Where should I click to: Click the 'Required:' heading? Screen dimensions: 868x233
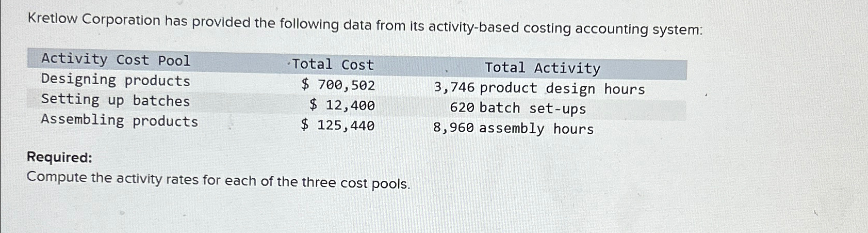[60, 157]
